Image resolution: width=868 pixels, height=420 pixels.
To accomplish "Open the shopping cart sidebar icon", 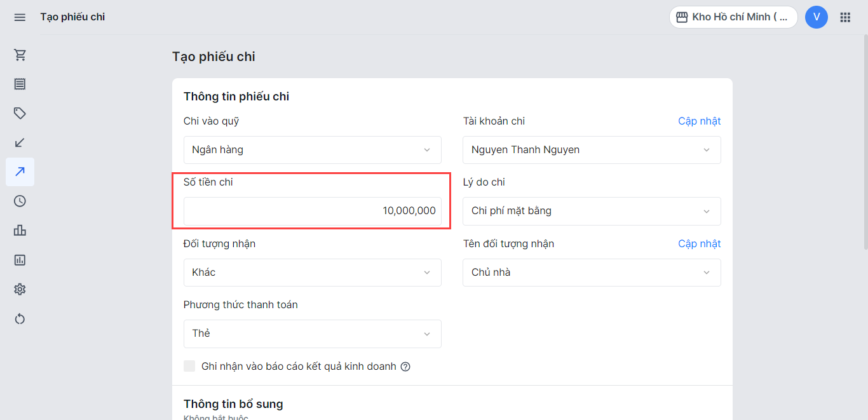I will point(20,55).
